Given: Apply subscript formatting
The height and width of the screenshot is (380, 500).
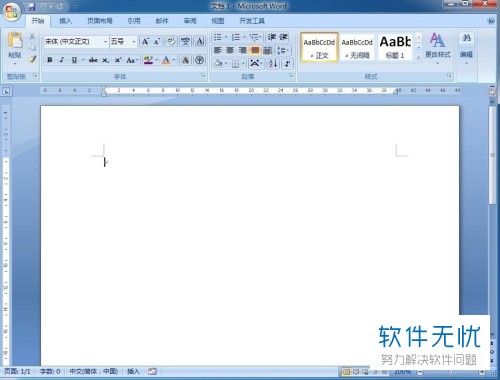Looking at the screenshot, I should [105, 60].
